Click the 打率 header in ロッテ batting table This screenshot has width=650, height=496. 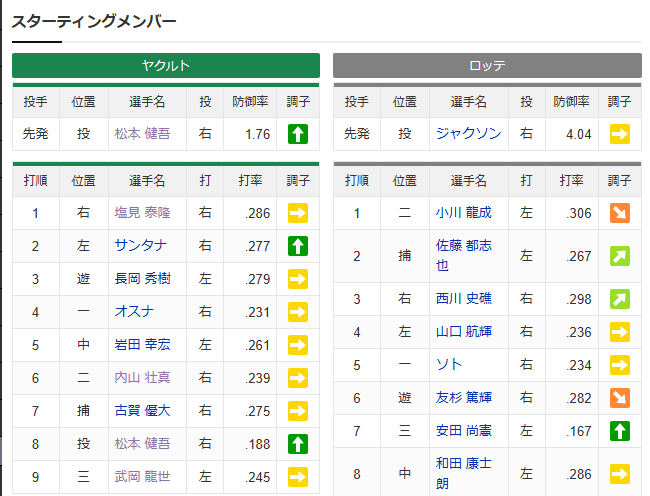[572, 181]
